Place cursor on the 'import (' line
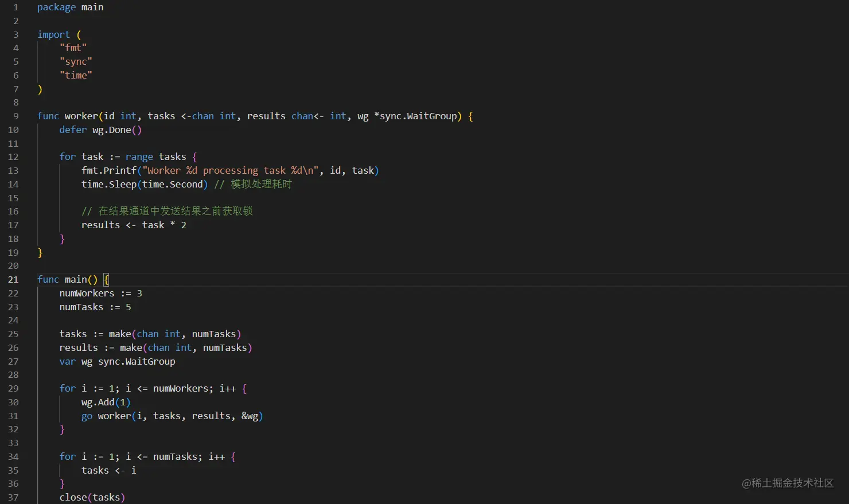Viewport: 849px width, 504px height. point(59,34)
